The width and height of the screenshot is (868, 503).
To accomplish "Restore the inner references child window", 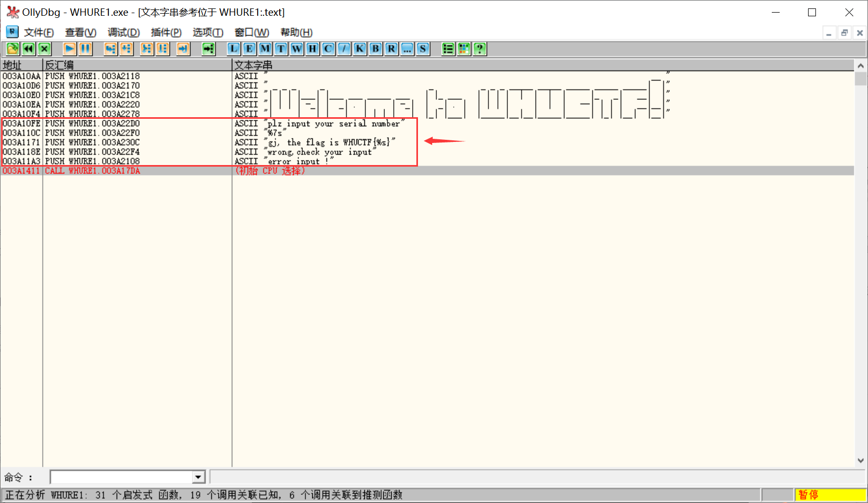I will pyautogui.click(x=844, y=33).
